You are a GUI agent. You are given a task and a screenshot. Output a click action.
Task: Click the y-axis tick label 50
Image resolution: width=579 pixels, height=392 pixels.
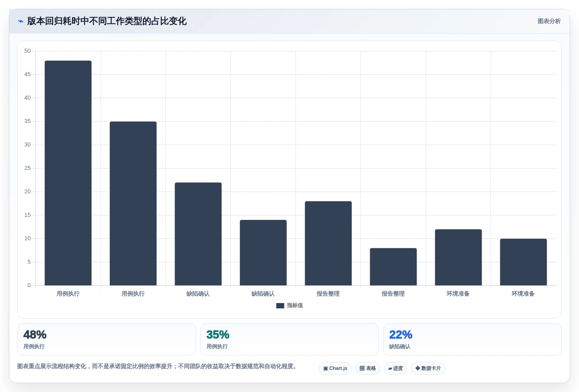click(28, 51)
